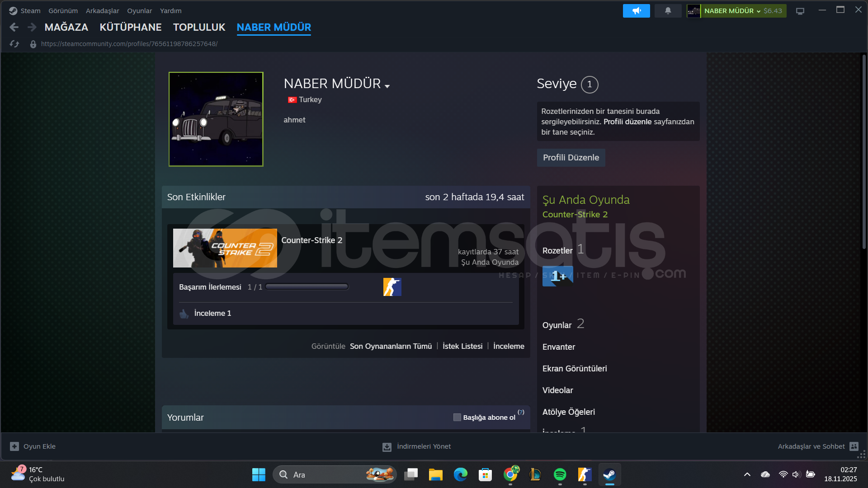Click the Profili Düzenle button
868x488 pixels.
point(571,158)
